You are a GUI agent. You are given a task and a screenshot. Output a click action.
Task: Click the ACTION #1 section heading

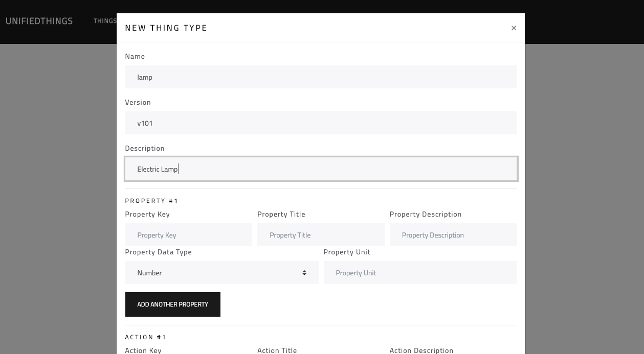point(145,337)
